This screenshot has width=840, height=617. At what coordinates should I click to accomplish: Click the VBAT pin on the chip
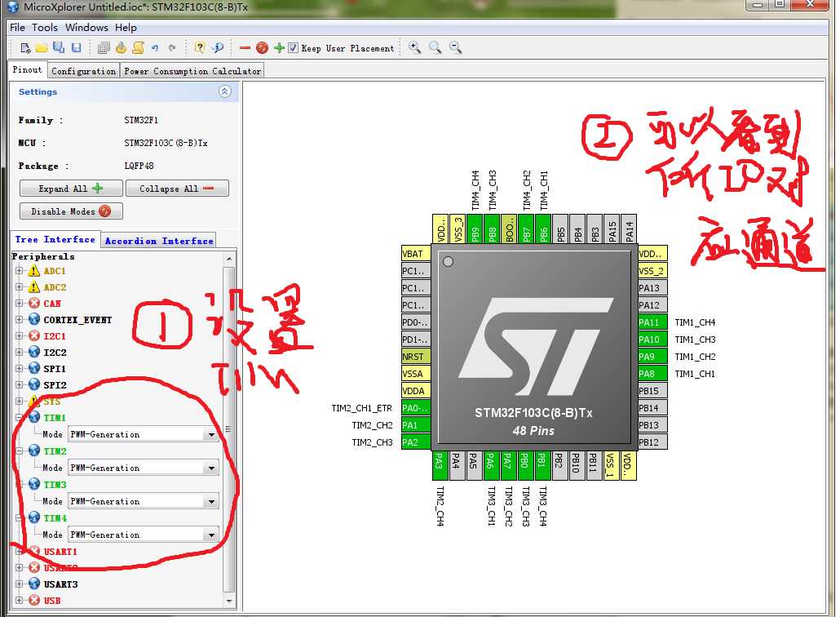pyautogui.click(x=416, y=254)
